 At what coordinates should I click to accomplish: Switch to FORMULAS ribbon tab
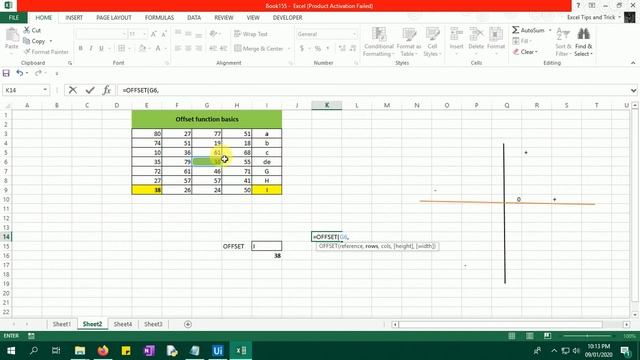click(x=159, y=18)
